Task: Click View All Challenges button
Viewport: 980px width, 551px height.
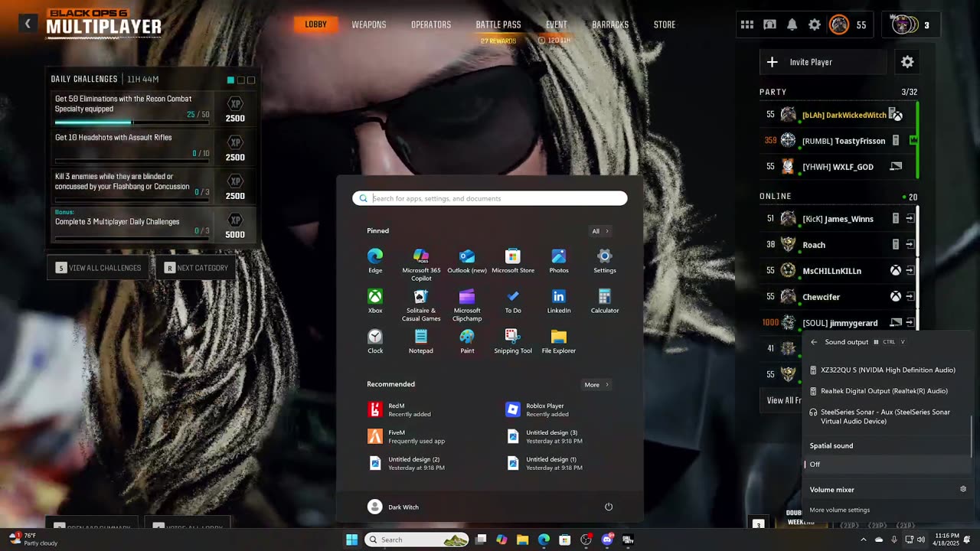Action: tap(99, 268)
